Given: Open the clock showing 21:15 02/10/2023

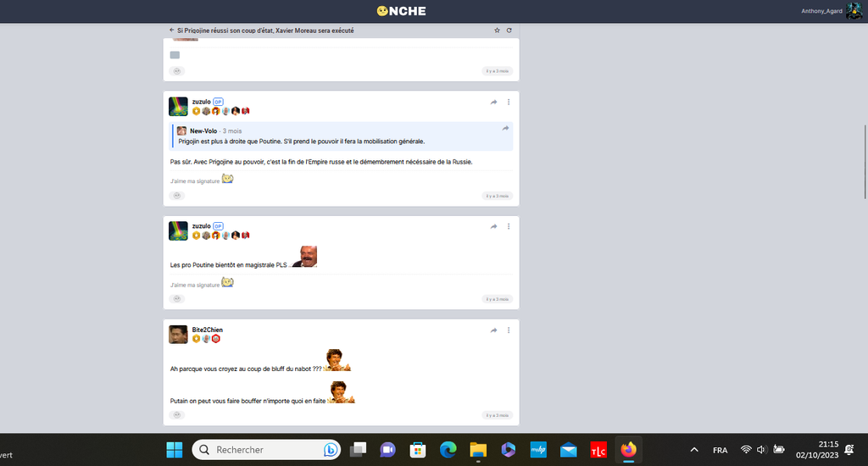Looking at the screenshot, I should click(818, 450).
